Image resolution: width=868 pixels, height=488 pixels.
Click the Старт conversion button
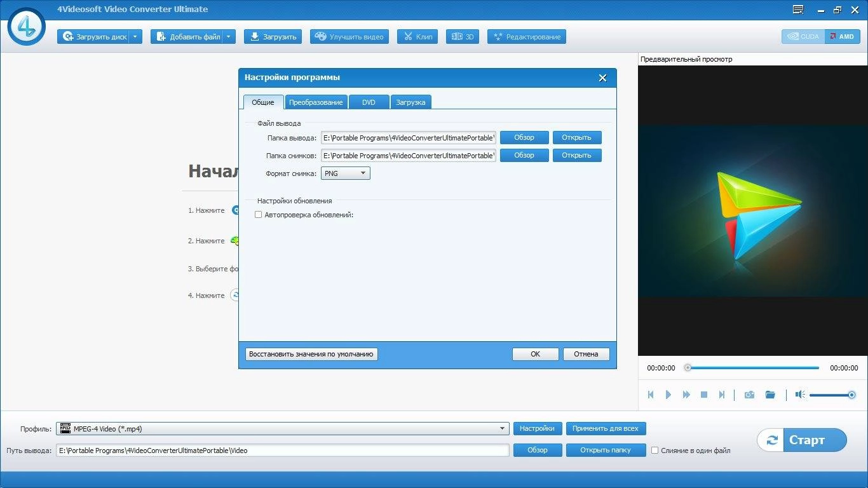pos(802,440)
